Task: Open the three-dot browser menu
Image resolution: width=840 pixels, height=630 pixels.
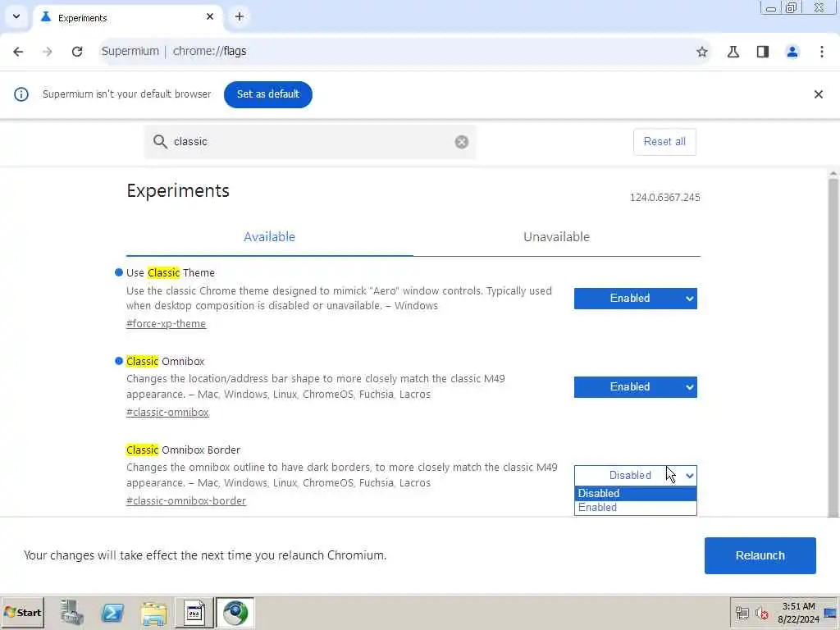Action: pyautogui.click(x=822, y=52)
